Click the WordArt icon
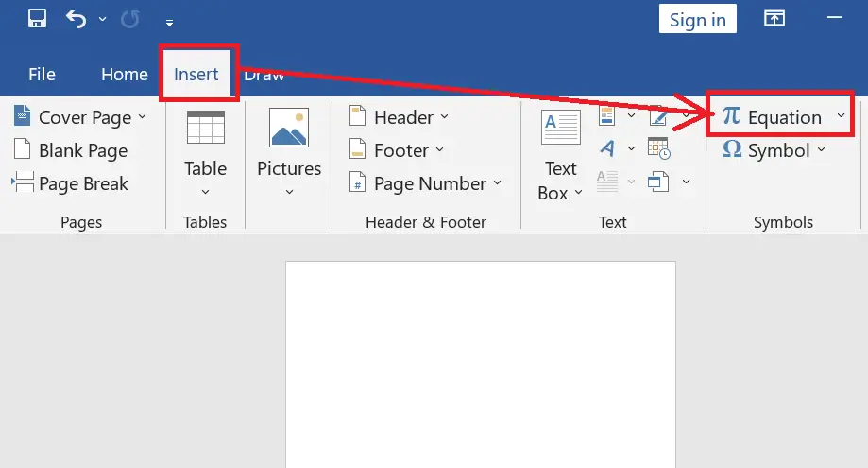868x468 pixels. click(607, 148)
